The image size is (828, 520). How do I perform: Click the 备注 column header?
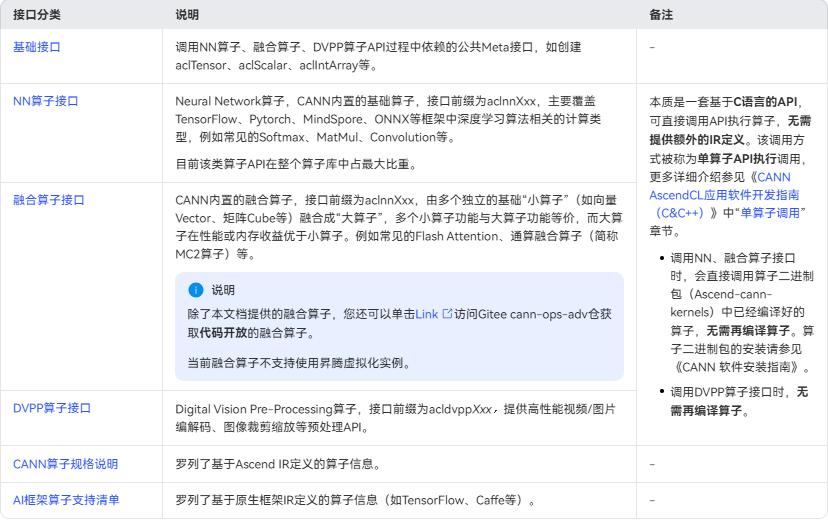[x=661, y=15]
